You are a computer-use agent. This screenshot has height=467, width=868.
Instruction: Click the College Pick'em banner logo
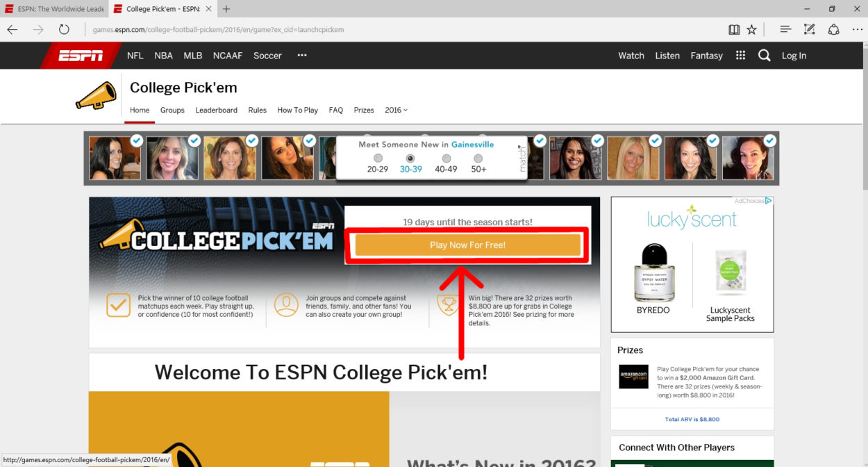click(217, 237)
